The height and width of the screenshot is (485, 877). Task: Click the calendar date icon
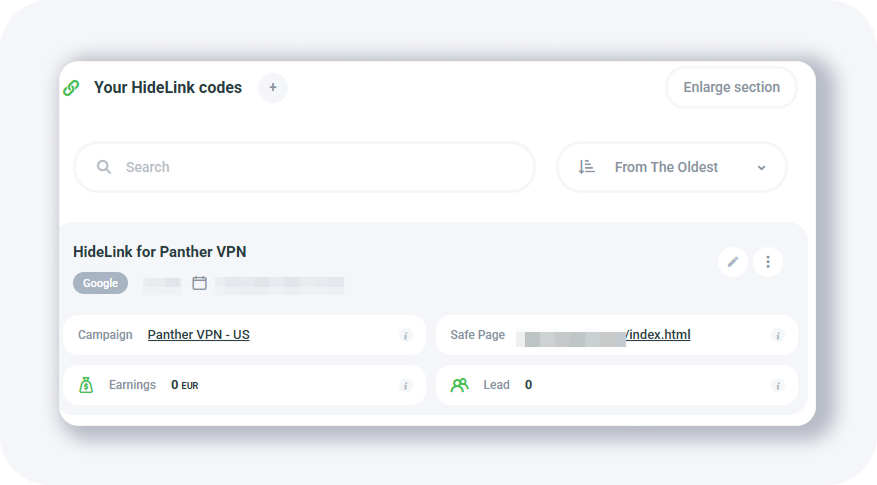coord(200,283)
